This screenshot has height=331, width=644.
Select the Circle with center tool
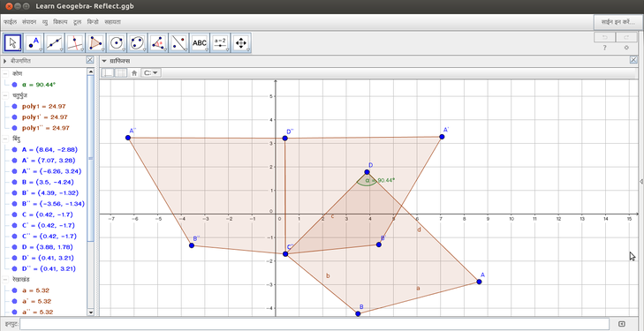pos(117,42)
